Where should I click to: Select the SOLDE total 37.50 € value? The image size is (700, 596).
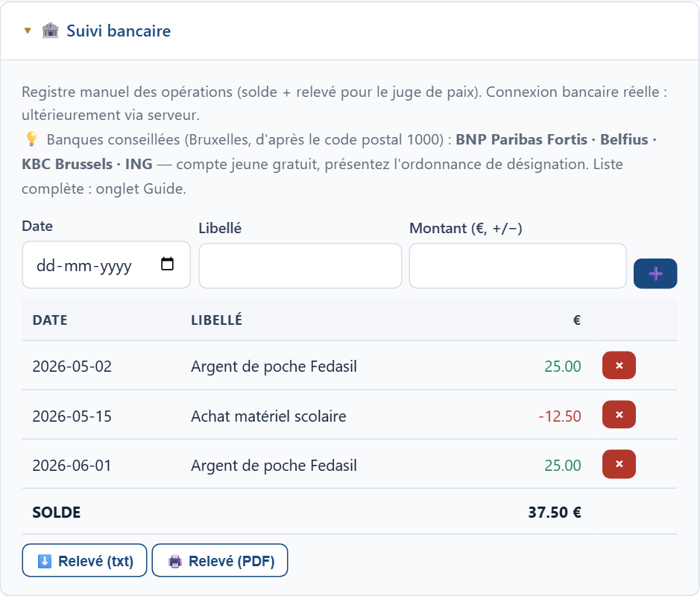pos(555,512)
